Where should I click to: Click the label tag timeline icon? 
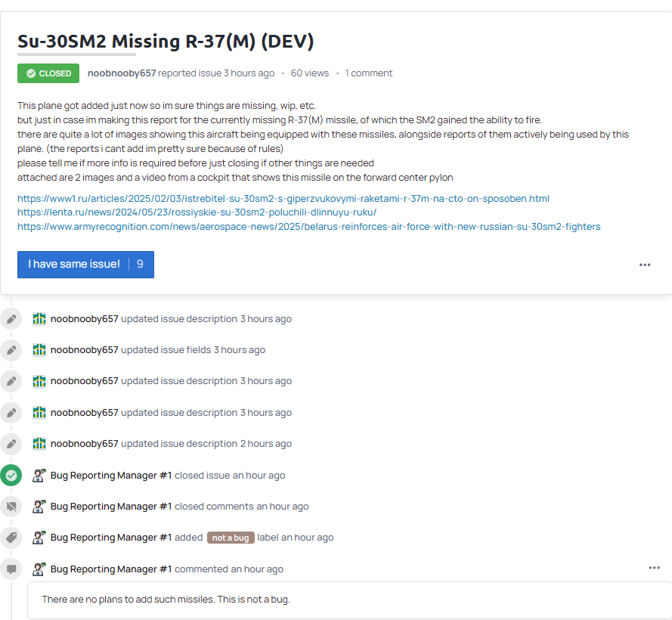click(x=11, y=538)
